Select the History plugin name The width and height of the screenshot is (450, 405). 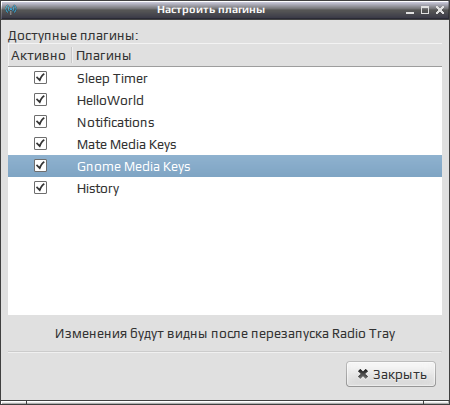coord(98,189)
